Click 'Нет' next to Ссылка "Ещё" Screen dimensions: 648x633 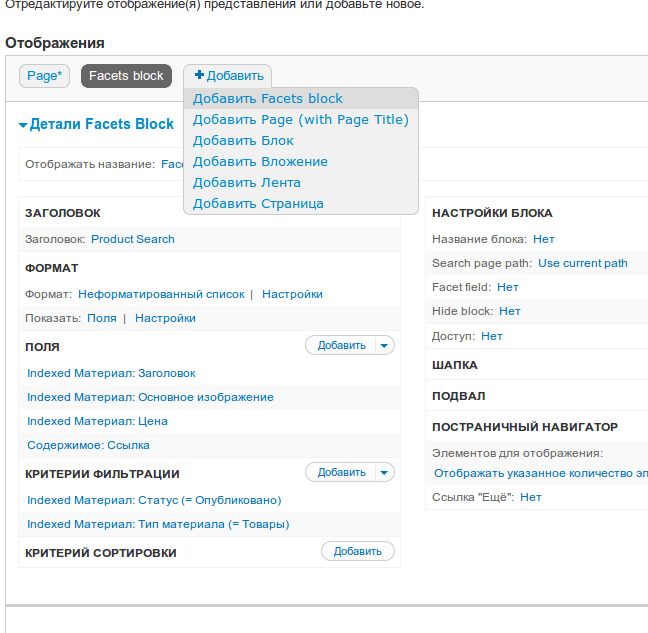(531, 497)
